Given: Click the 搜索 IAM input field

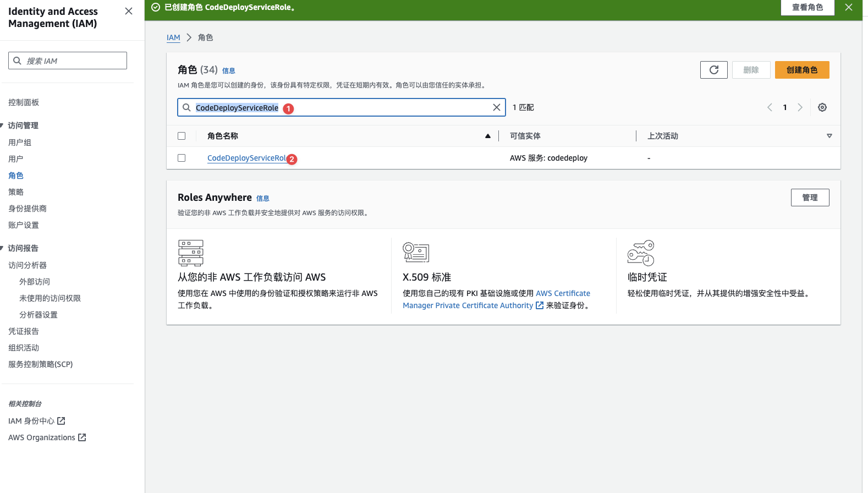Looking at the screenshot, I should tap(68, 61).
